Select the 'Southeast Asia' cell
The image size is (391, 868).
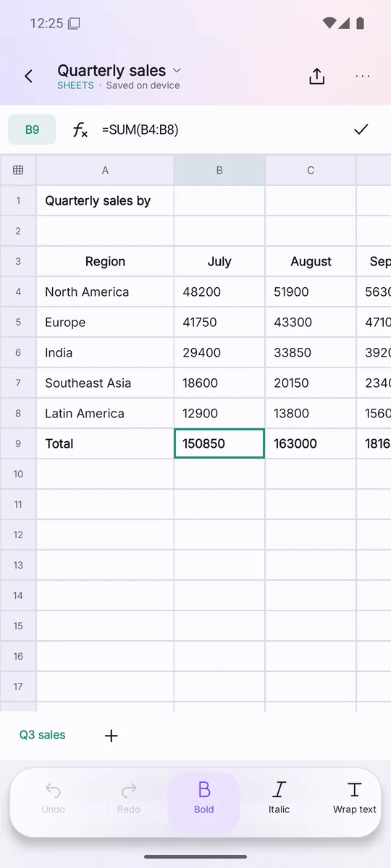point(105,383)
